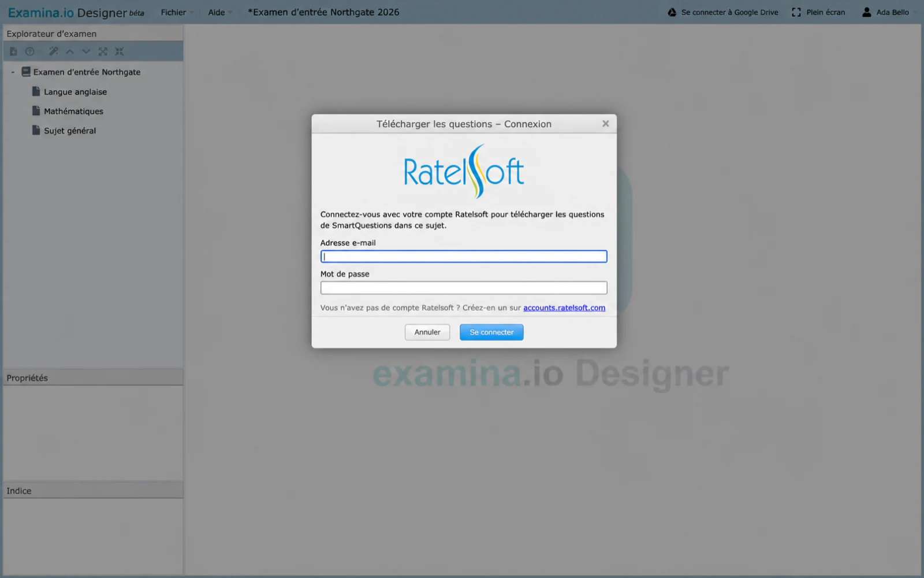Click the dialog title Télécharger les questions – Connexion

click(x=464, y=124)
